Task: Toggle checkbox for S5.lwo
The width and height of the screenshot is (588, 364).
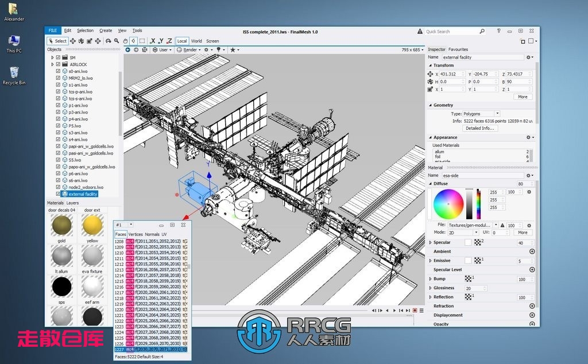Action: pos(58,160)
